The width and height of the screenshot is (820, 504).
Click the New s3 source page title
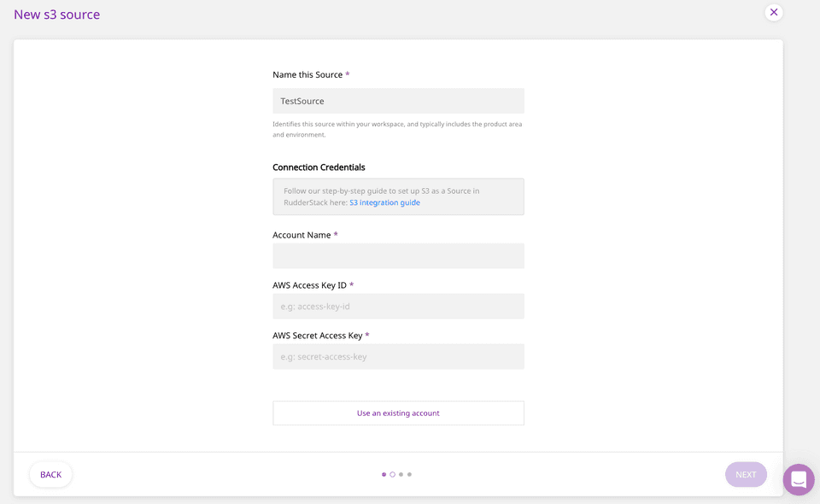coord(56,15)
